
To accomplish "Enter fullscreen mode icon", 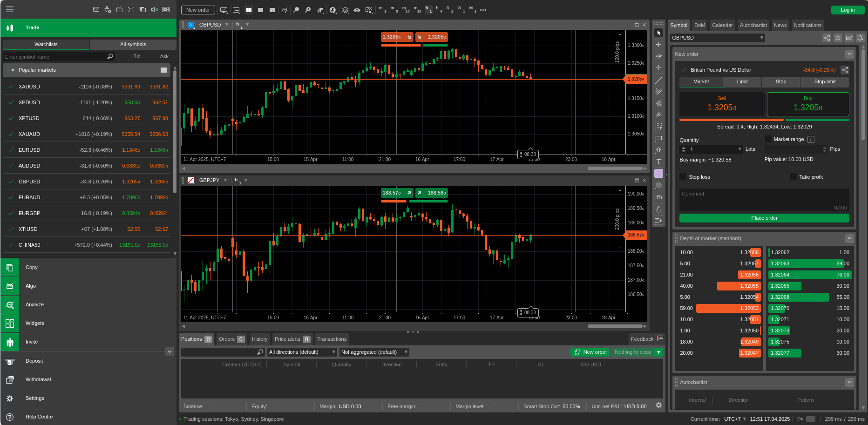I will [131, 9].
